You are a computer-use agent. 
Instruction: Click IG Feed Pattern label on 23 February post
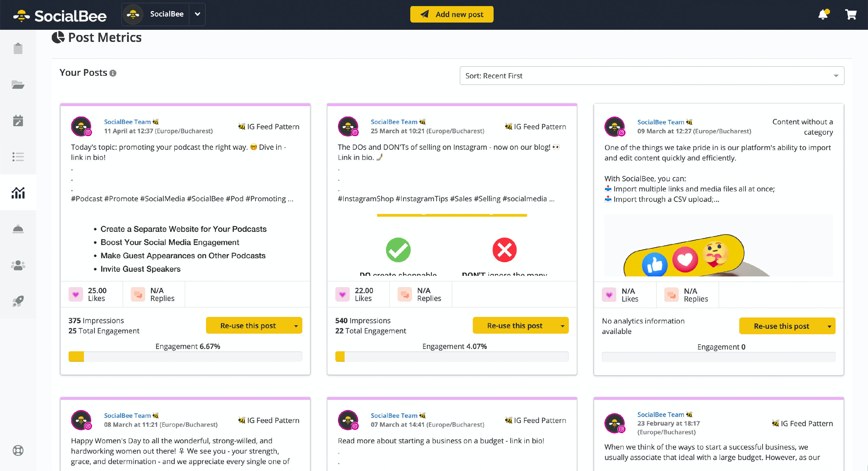pyautogui.click(x=802, y=424)
